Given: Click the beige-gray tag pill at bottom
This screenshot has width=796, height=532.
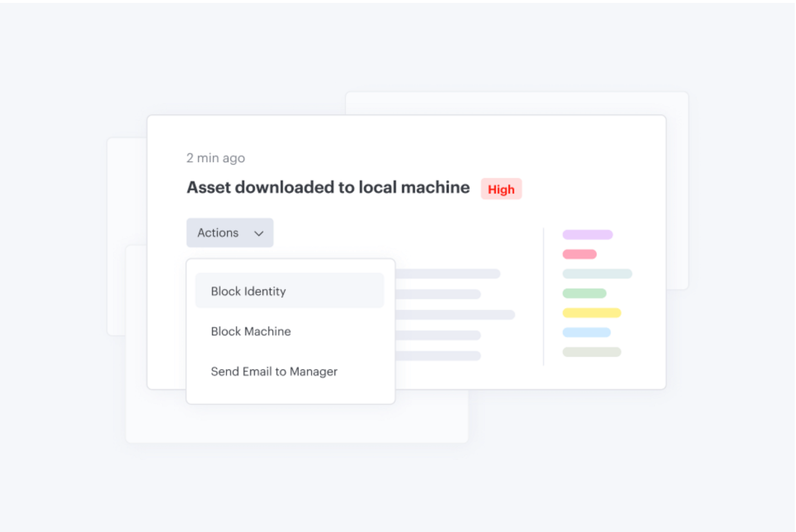Looking at the screenshot, I should click(x=591, y=352).
